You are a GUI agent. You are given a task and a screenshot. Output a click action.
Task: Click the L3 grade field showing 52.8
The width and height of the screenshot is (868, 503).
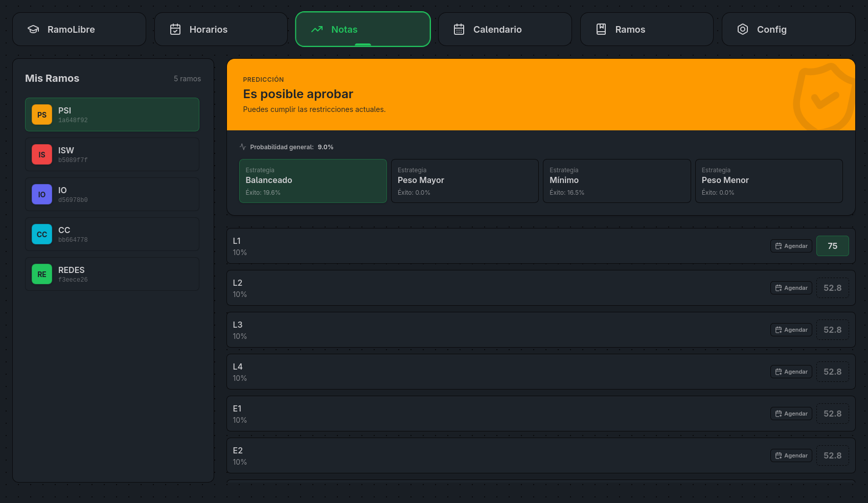[833, 330]
